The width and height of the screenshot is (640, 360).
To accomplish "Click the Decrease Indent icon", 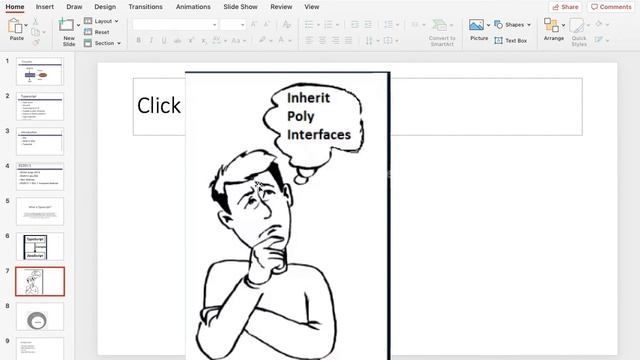I will tap(355, 25).
